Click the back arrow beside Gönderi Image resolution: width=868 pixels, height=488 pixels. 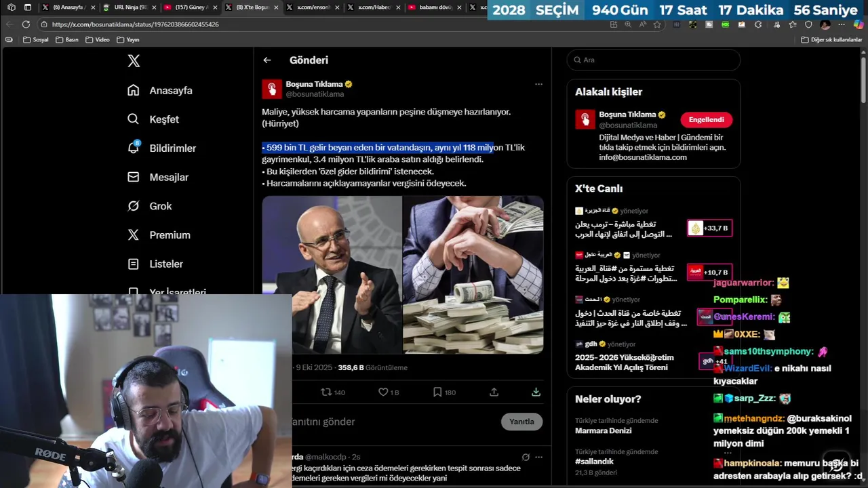(267, 60)
